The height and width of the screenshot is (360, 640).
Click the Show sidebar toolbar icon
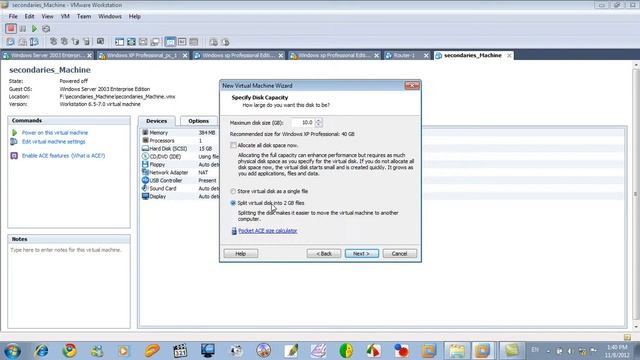point(119,42)
